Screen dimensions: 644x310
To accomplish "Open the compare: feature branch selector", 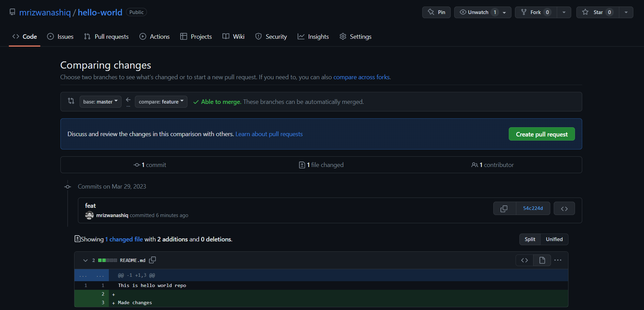I will click(161, 102).
